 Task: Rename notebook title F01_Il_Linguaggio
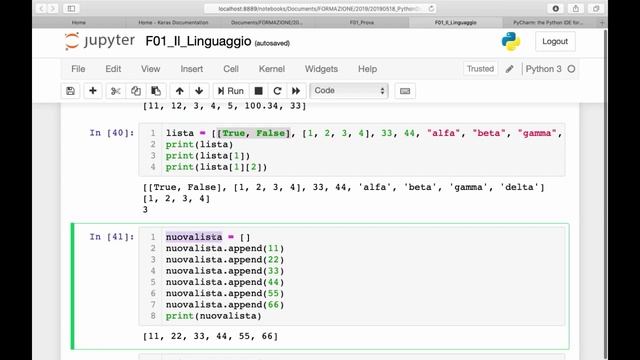pyautogui.click(x=198, y=41)
